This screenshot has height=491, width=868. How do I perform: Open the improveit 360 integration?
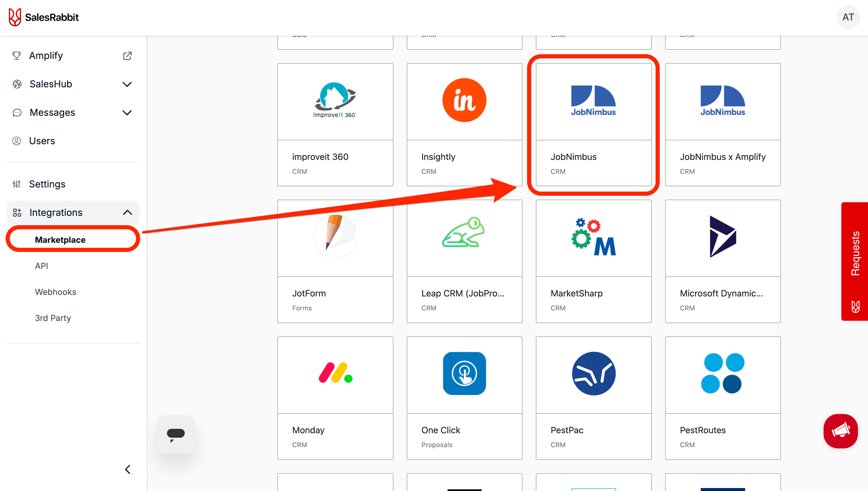(x=335, y=125)
